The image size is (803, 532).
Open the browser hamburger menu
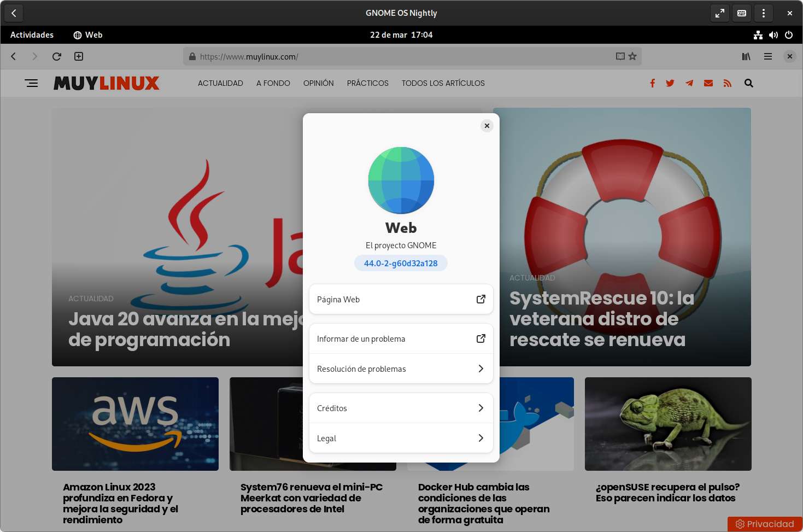(x=768, y=56)
